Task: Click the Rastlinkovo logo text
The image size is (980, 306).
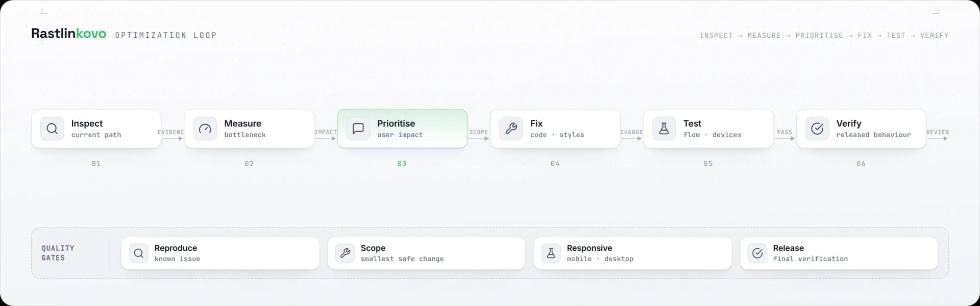Action: click(x=69, y=34)
